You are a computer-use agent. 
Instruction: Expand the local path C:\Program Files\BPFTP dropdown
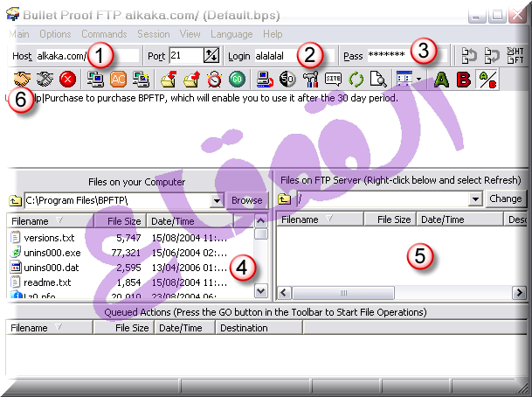click(217, 201)
